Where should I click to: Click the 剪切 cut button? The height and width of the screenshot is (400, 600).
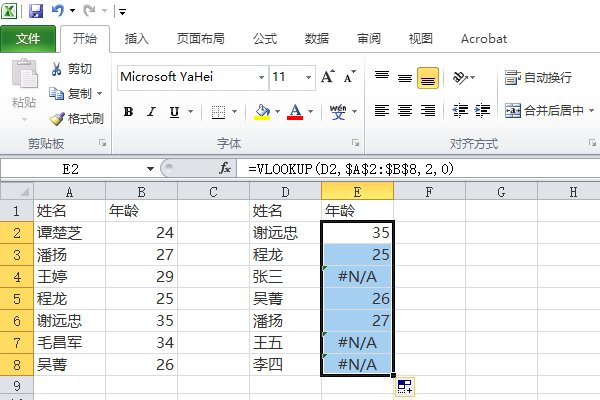72,69
